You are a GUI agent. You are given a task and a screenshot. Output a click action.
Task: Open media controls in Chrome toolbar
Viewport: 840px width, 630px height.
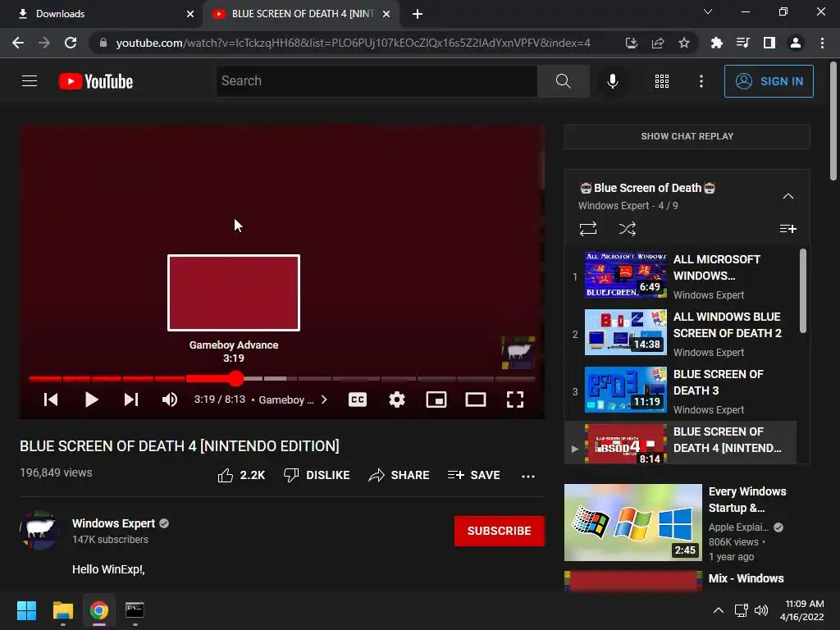point(742,43)
